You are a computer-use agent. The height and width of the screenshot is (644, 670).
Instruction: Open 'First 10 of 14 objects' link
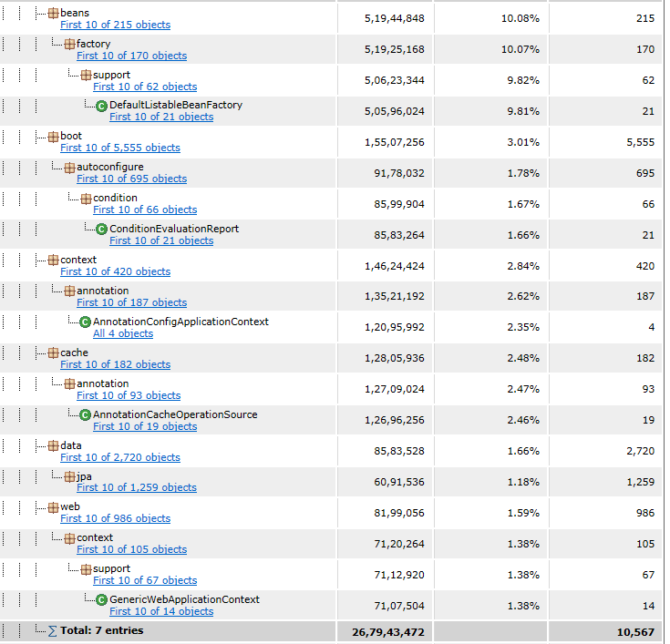coord(161,611)
